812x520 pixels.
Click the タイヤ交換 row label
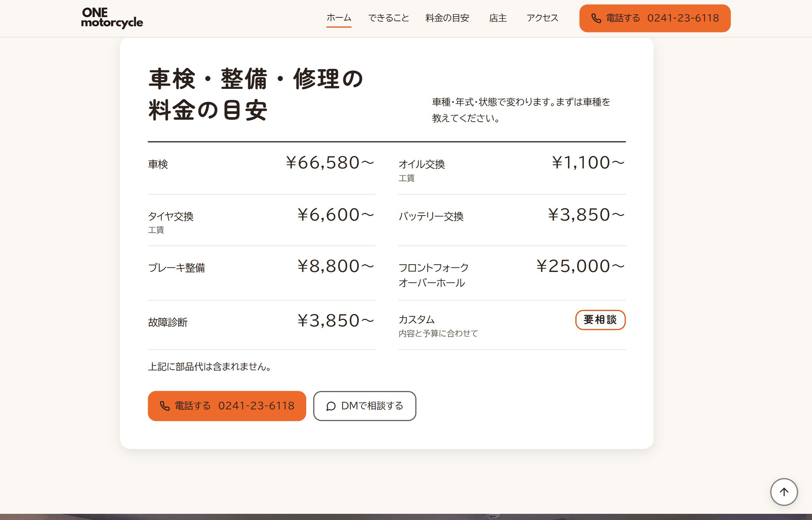171,216
